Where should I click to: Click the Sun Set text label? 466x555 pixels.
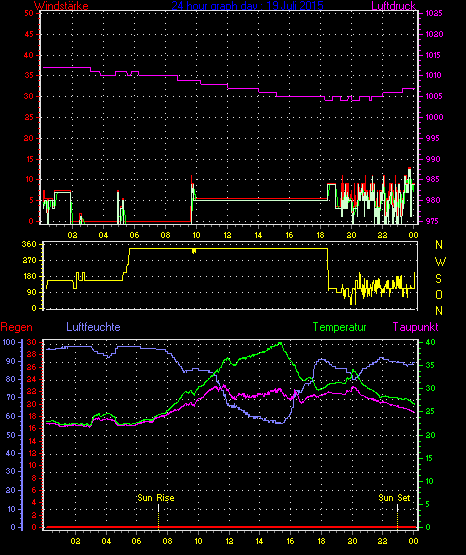394,498
